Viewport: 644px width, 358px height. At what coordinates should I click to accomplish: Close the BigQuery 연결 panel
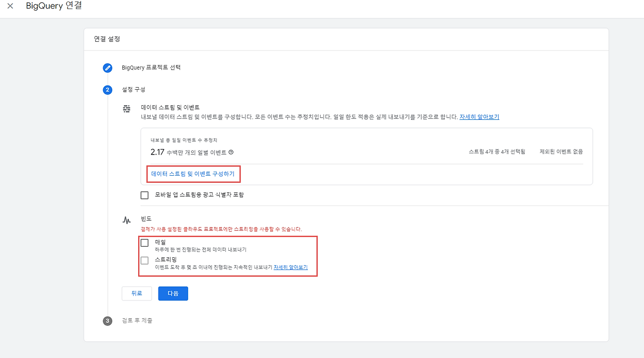click(11, 6)
